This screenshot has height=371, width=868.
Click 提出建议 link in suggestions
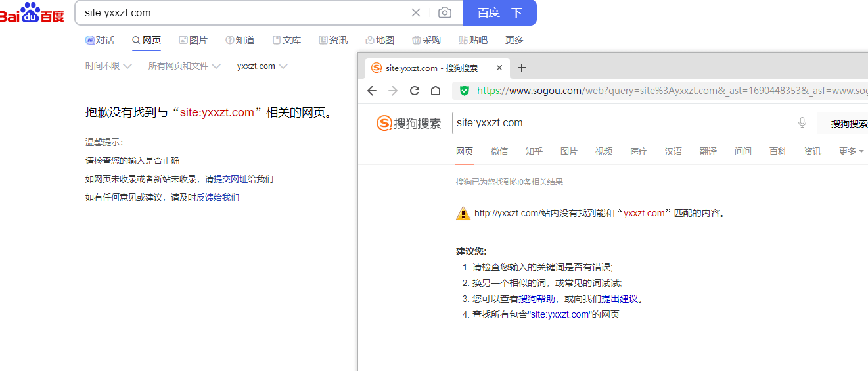pyautogui.click(x=620, y=299)
